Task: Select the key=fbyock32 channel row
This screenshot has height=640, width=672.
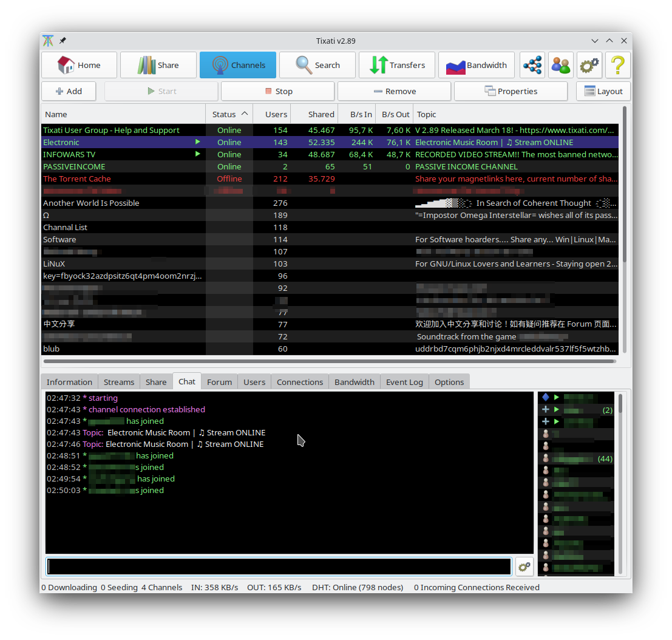Action: [330, 276]
